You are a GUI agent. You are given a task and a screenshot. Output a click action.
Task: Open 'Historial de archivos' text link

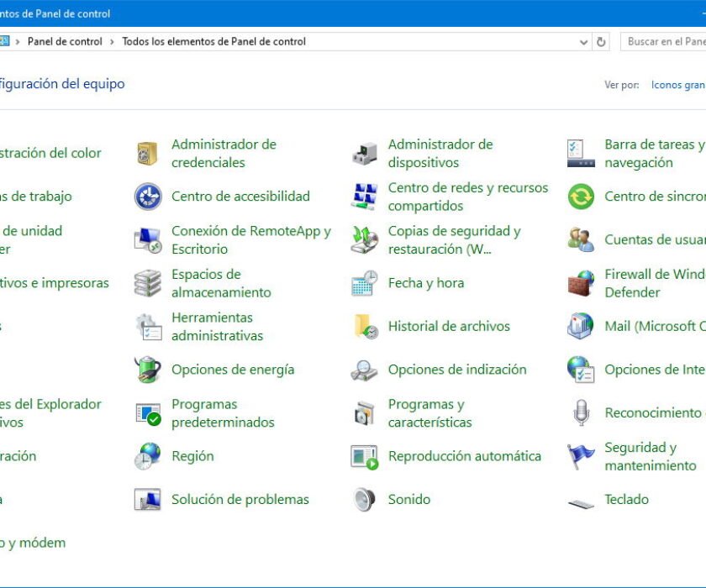tap(449, 326)
